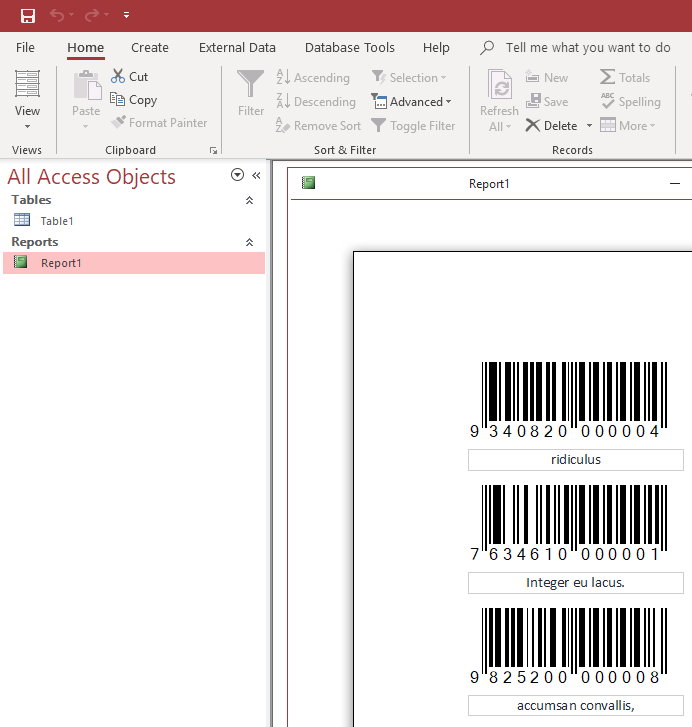Open the Redo history dropdown arrow
The height and width of the screenshot is (727, 692).
[106, 15]
